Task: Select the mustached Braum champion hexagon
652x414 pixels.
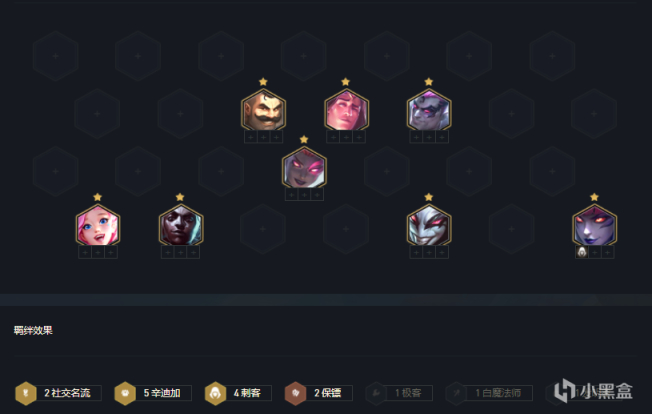Action: (x=263, y=110)
